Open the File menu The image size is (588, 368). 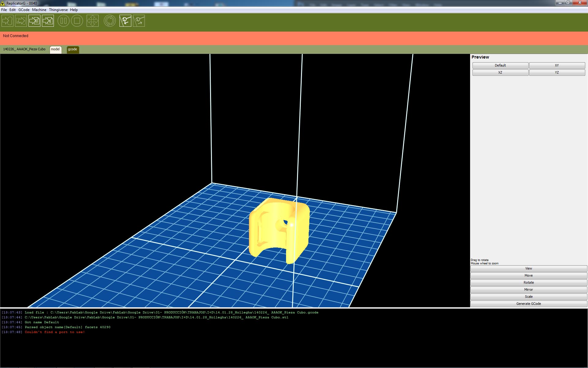(x=4, y=10)
